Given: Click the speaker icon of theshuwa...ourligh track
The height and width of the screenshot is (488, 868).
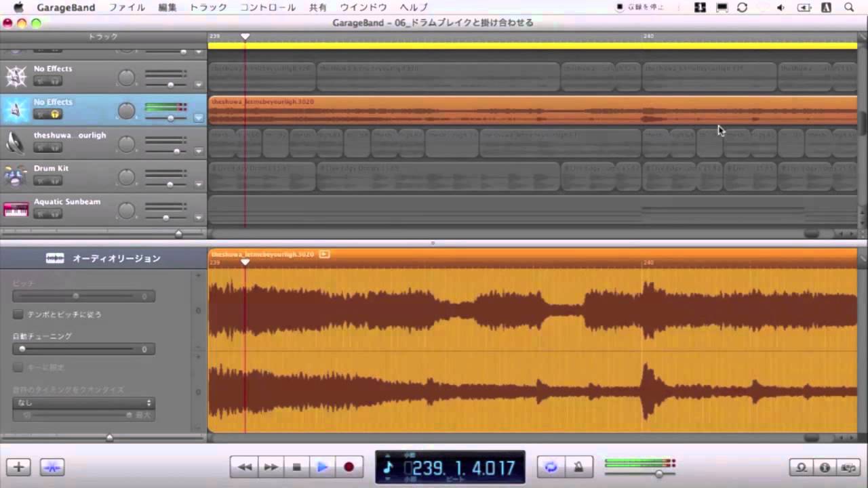Looking at the screenshot, I should coord(16,142).
